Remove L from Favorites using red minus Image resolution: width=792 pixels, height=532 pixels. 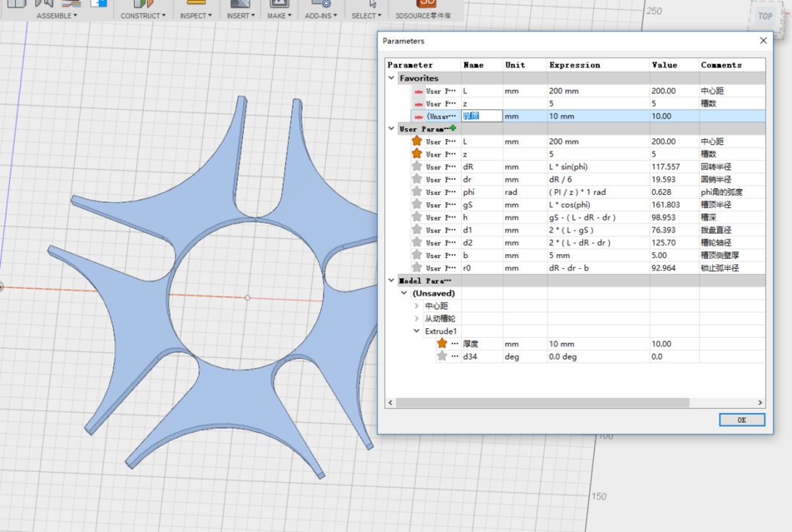click(x=418, y=92)
